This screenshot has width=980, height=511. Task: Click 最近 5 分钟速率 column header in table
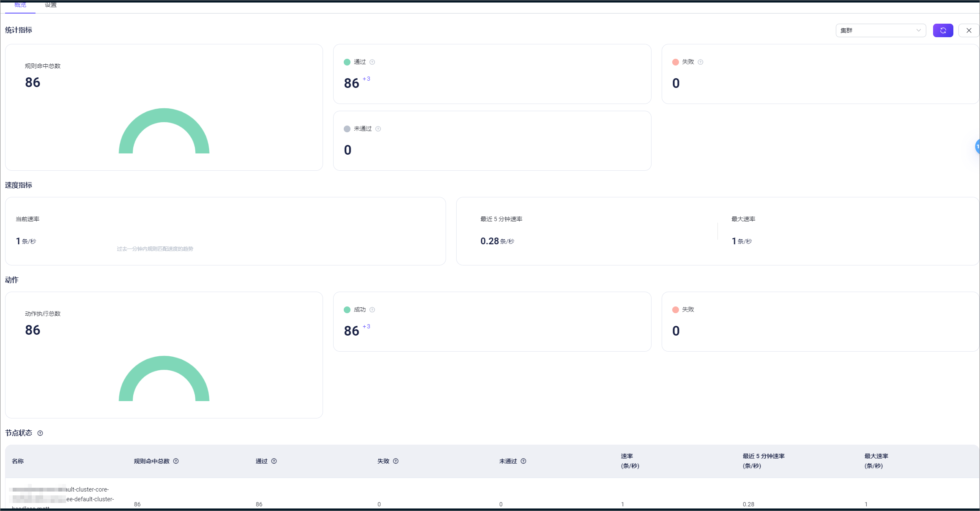click(x=764, y=461)
